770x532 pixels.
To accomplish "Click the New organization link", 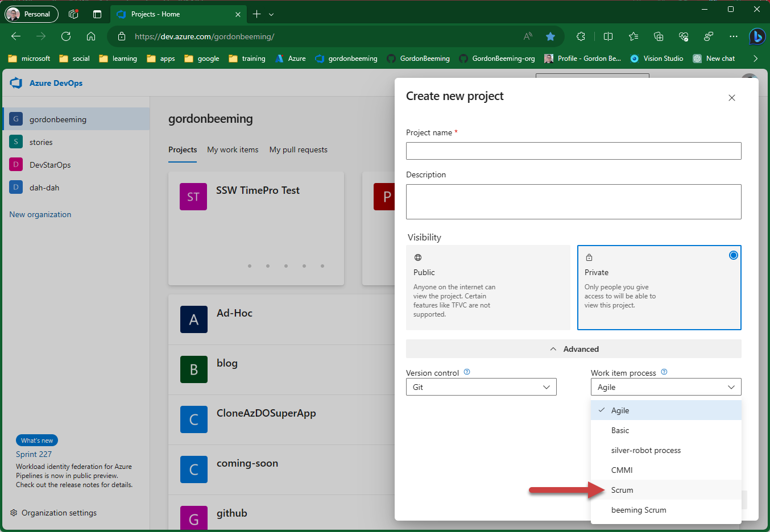I will click(x=40, y=214).
